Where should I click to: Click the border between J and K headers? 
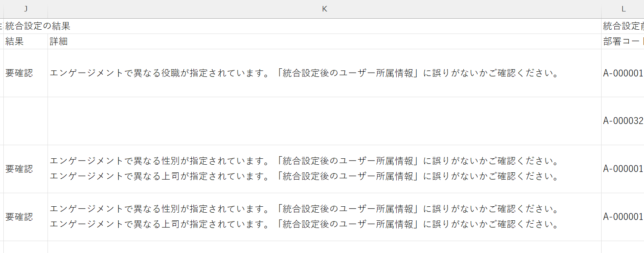tap(48, 9)
